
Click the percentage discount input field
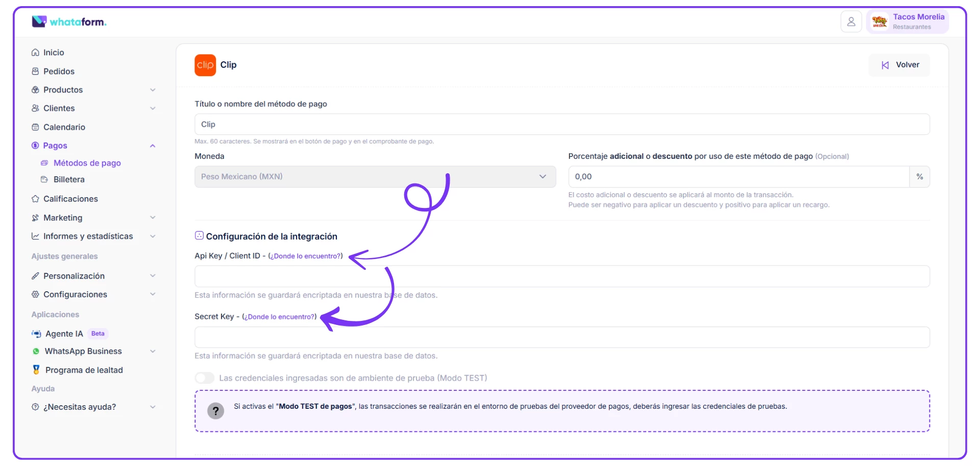738,177
